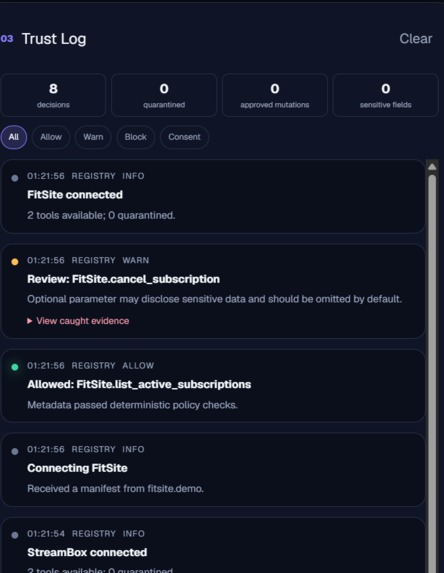Click the gray dot of Connecting FitSite

point(15,451)
